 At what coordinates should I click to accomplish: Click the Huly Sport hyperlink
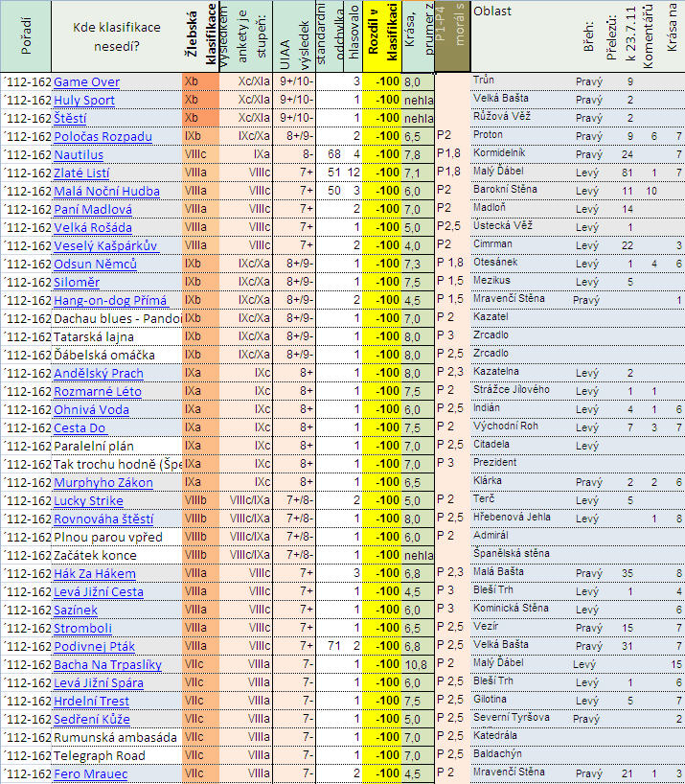coord(84,101)
